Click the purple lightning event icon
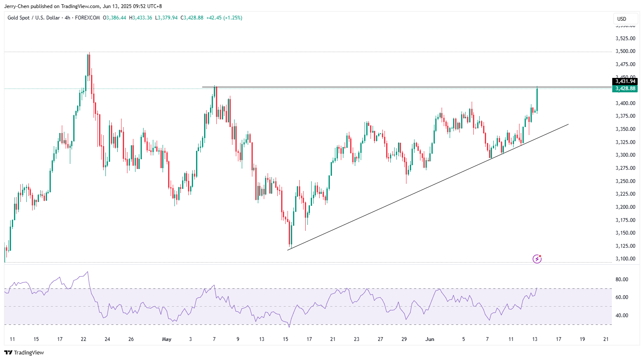The width and height of the screenshot is (644, 360). click(x=537, y=259)
